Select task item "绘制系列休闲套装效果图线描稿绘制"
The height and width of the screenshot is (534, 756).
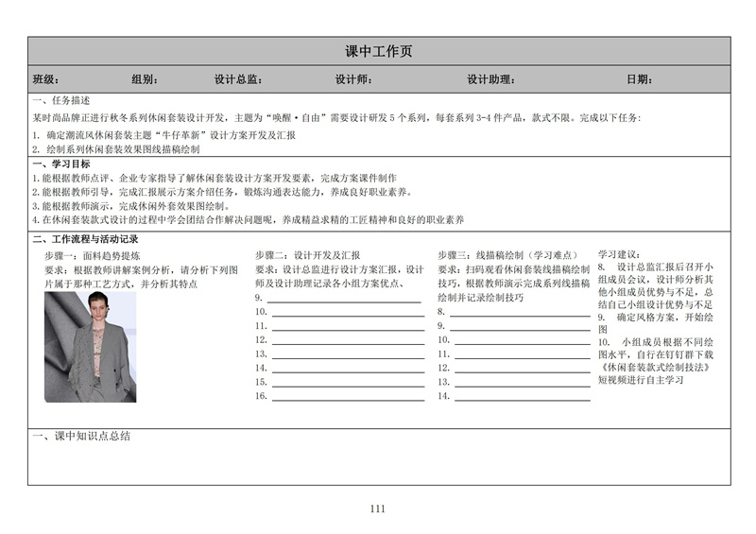(x=115, y=149)
